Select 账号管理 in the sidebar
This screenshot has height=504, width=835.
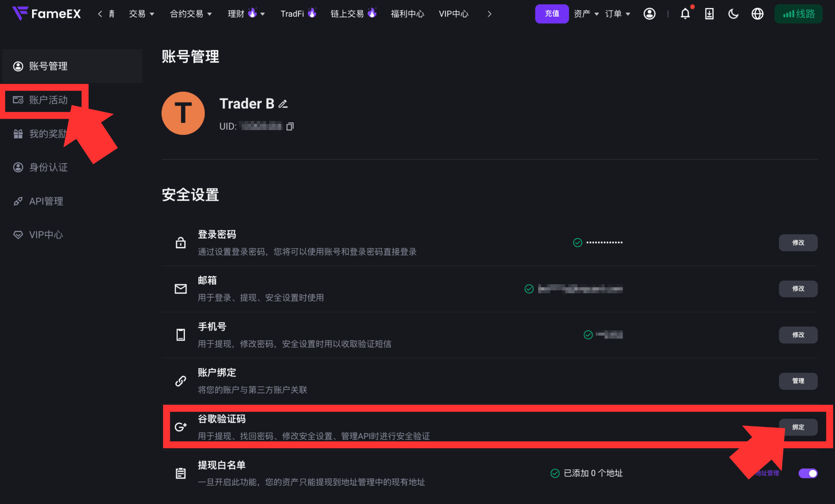tap(72, 66)
